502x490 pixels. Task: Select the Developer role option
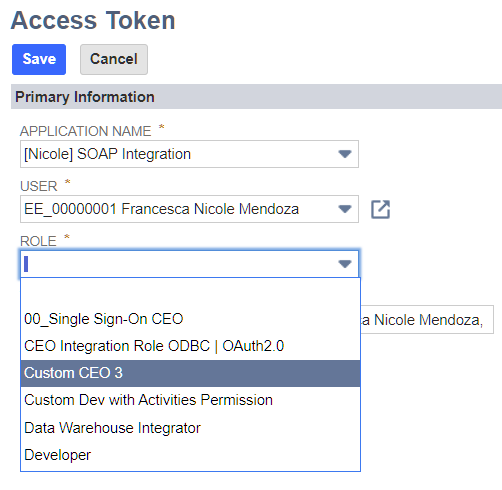click(190, 455)
